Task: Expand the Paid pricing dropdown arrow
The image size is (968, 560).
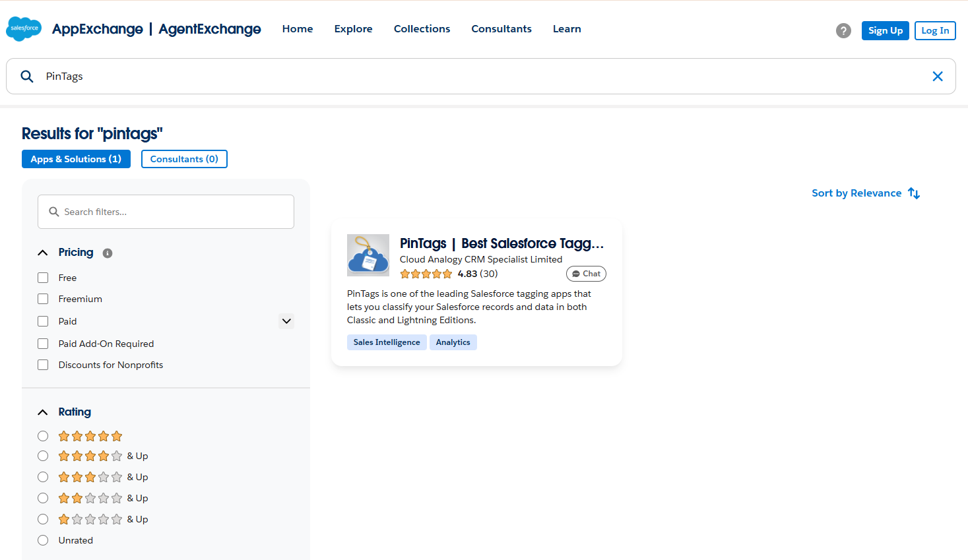Action: pos(286,321)
